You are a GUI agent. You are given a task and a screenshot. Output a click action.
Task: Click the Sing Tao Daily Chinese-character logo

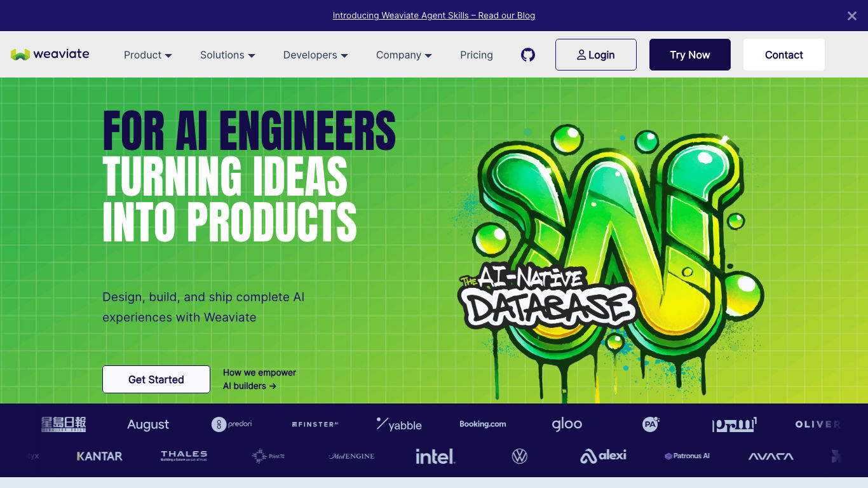64,424
